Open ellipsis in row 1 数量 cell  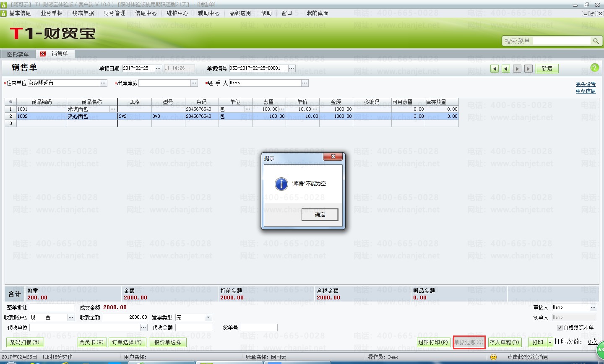[x=281, y=109]
